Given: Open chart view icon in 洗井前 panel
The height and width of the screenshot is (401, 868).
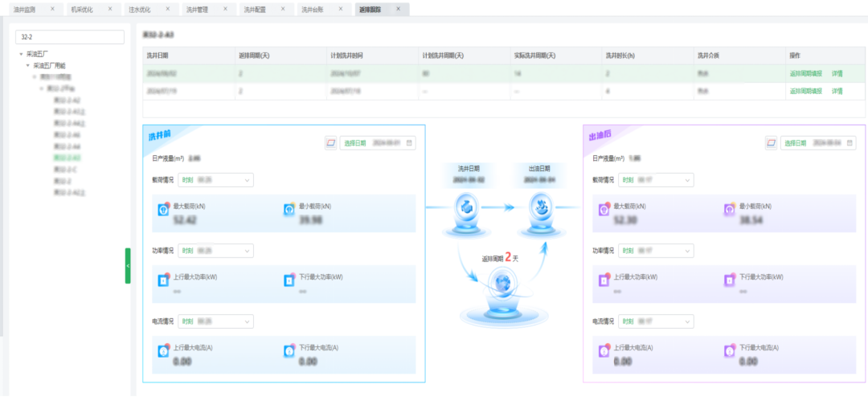Looking at the screenshot, I should point(330,143).
